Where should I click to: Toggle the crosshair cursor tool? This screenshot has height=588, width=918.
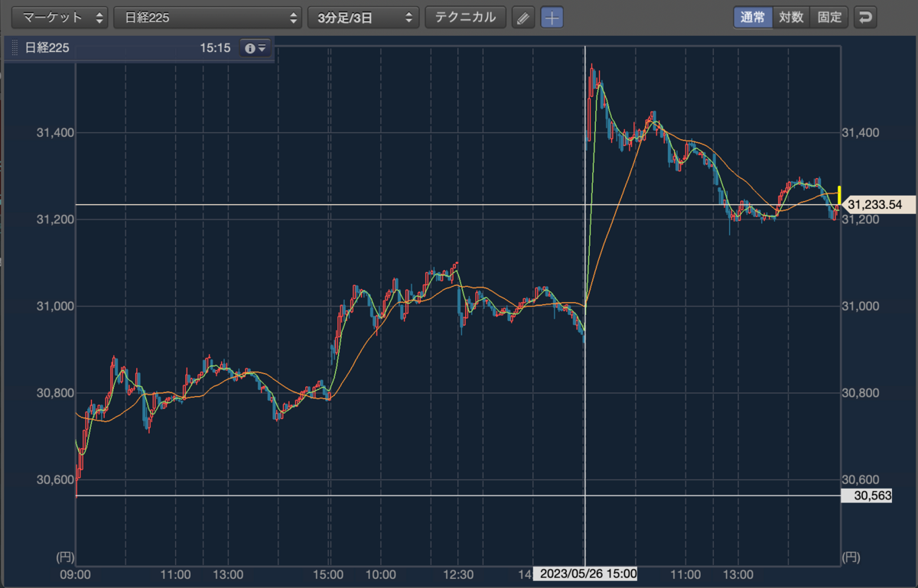[552, 17]
